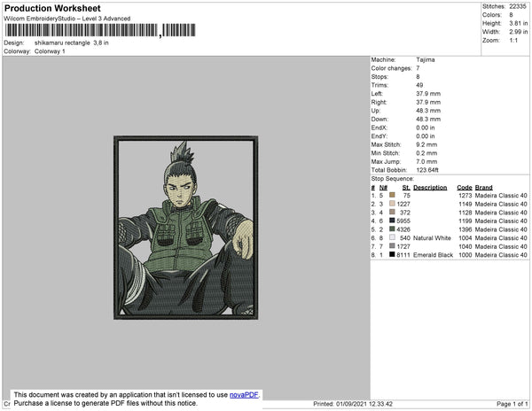The width and height of the screenshot is (532, 411).
Task: Click the 'Colorway 1' value
Action: [x=50, y=51]
